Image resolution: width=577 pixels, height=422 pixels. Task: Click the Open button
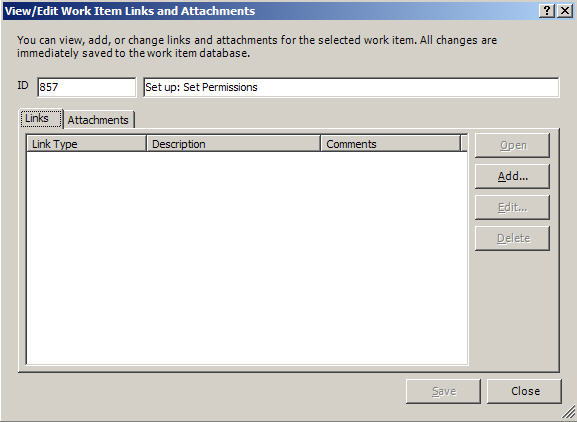coord(512,145)
